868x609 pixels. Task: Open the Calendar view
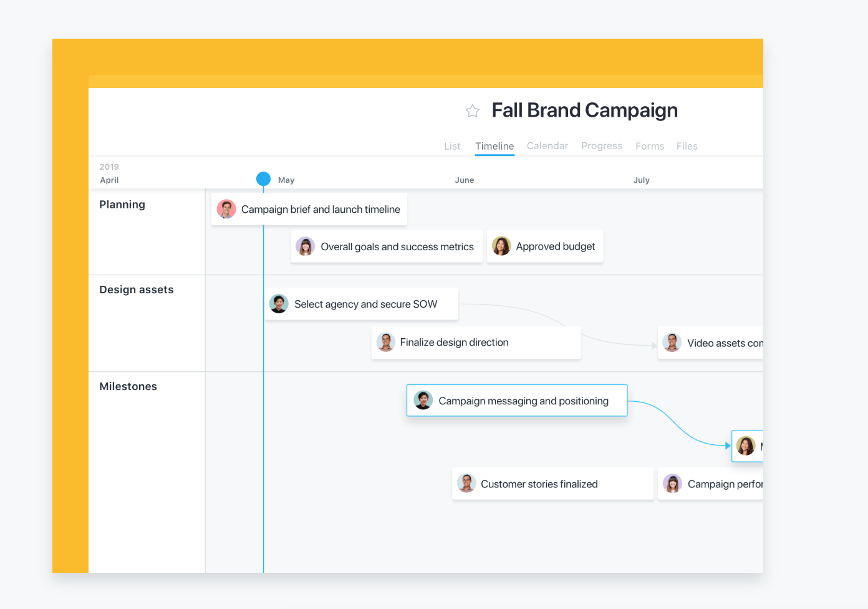[547, 145]
